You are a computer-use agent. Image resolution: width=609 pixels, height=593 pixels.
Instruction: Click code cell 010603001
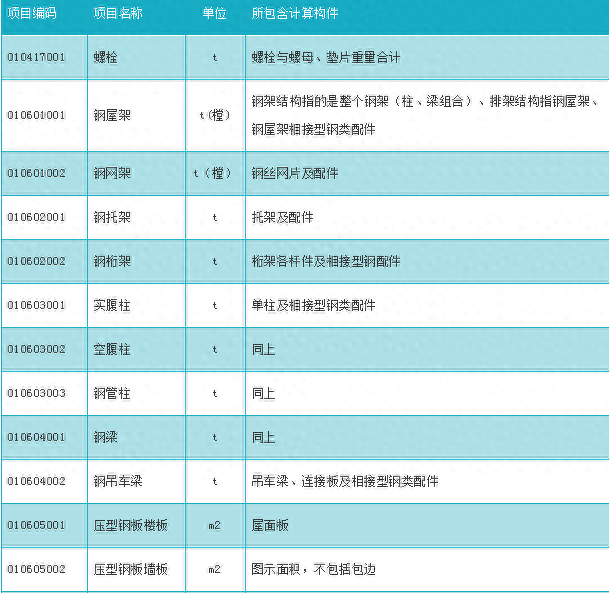pos(36,305)
